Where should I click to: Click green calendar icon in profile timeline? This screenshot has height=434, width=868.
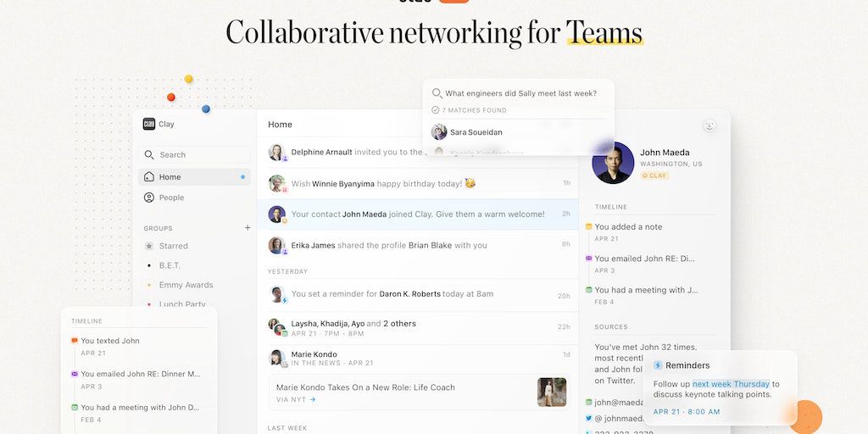click(x=588, y=290)
